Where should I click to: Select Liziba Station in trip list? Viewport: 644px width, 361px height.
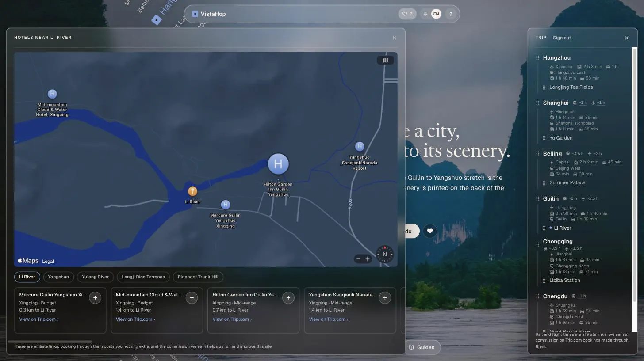pos(564,281)
